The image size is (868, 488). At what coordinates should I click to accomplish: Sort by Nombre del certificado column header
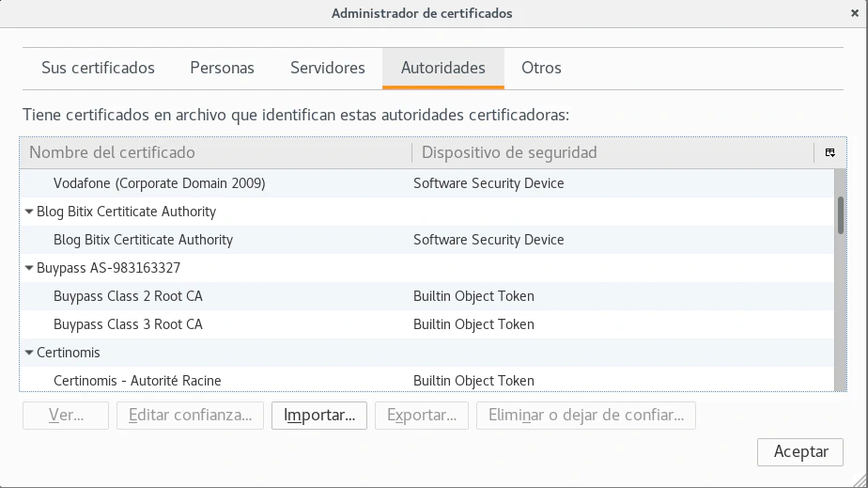click(215, 152)
